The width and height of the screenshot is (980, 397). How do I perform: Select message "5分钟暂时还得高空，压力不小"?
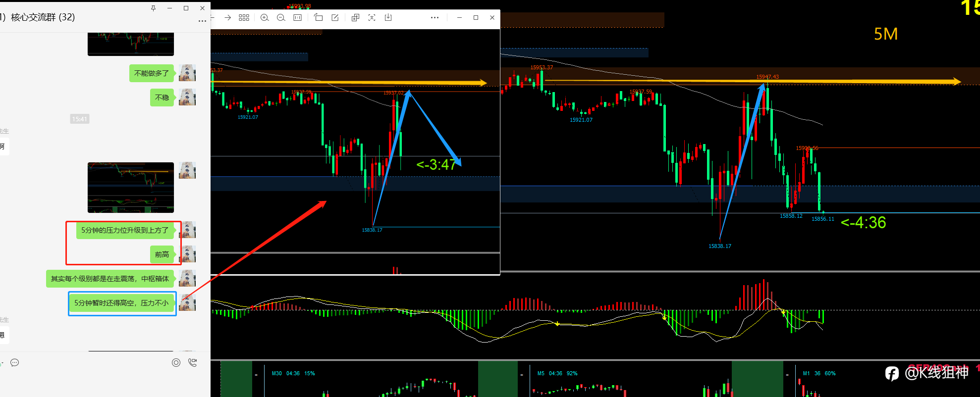[122, 303]
